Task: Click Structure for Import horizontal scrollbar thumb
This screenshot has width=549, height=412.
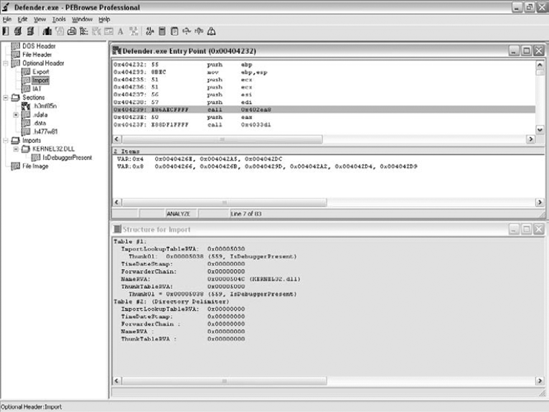Action: [x=224, y=381]
